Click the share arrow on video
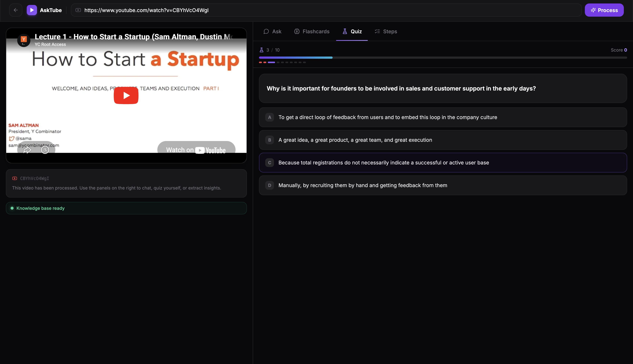The width and height of the screenshot is (633, 364). click(27, 150)
